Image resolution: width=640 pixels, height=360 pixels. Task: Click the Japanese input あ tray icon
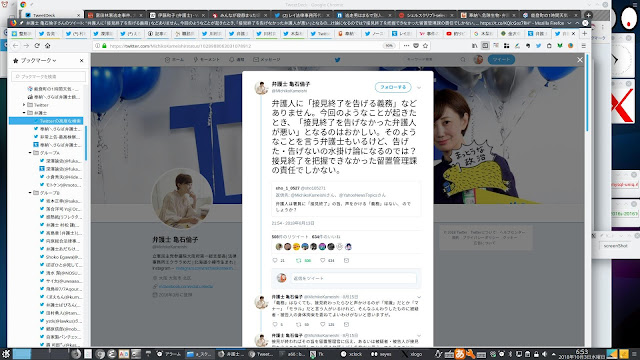point(460,354)
